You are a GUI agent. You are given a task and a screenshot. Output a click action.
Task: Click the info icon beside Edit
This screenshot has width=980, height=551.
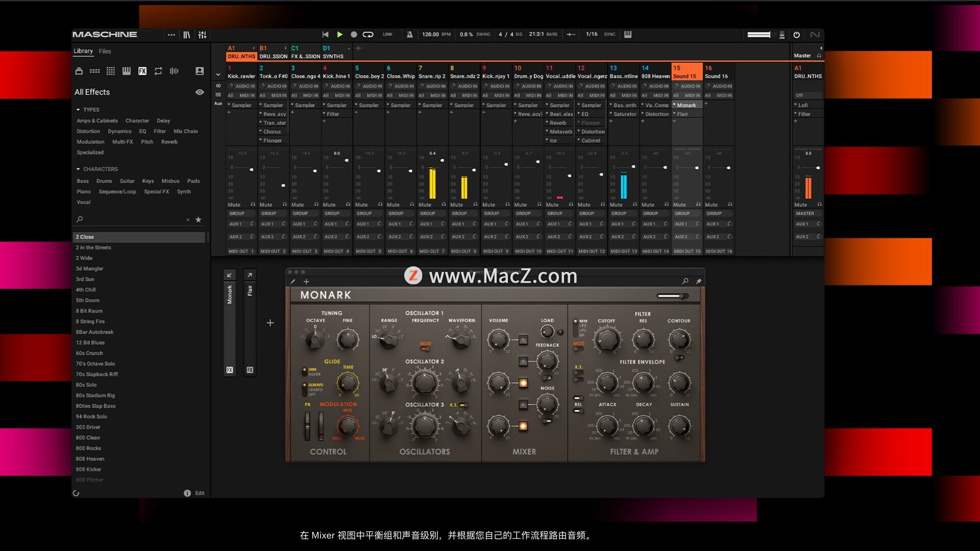pyautogui.click(x=187, y=493)
